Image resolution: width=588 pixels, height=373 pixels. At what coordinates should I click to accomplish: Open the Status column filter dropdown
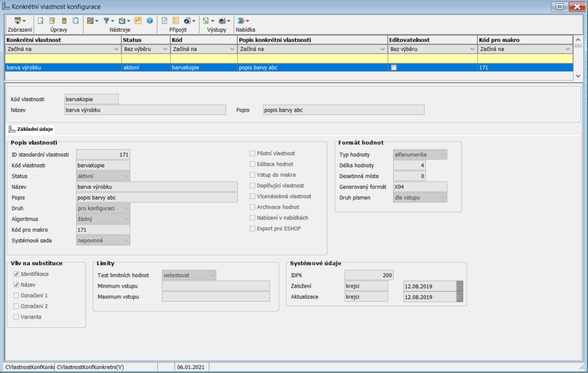pos(165,49)
